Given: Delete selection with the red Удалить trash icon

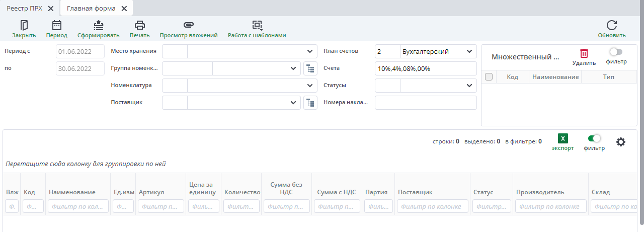Looking at the screenshot, I should click(x=584, y=53).
